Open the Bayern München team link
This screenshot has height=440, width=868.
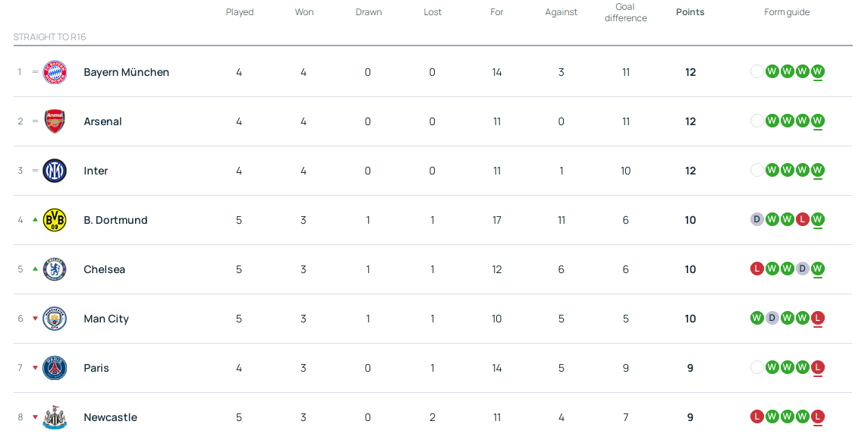(x=126, y=72)
